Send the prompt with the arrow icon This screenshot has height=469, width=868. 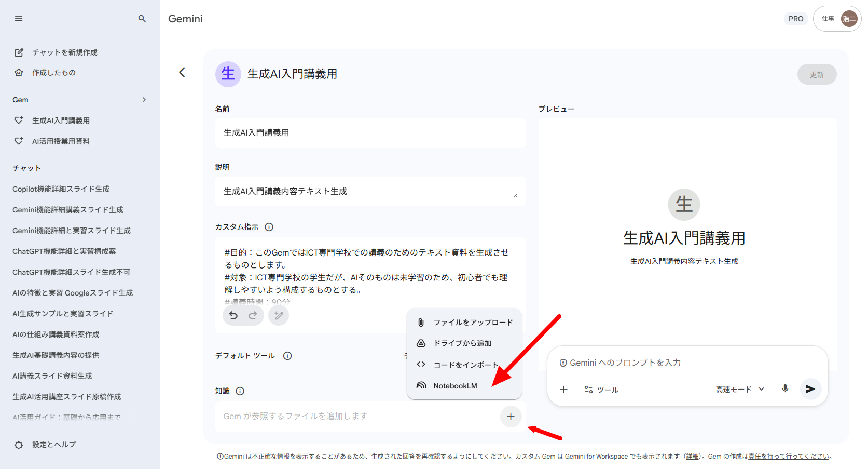[810, 389]
